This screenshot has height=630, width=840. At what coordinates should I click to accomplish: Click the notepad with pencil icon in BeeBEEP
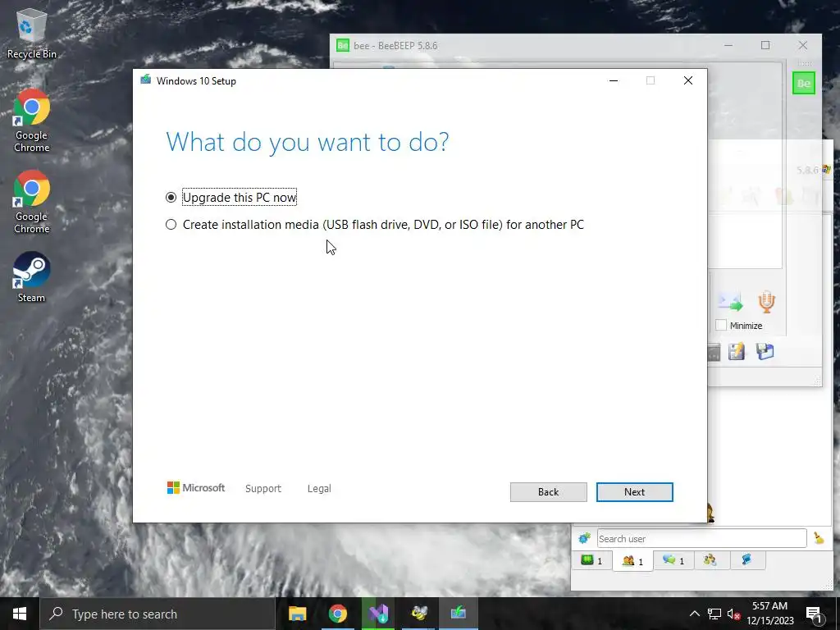(x=737, y=352)
